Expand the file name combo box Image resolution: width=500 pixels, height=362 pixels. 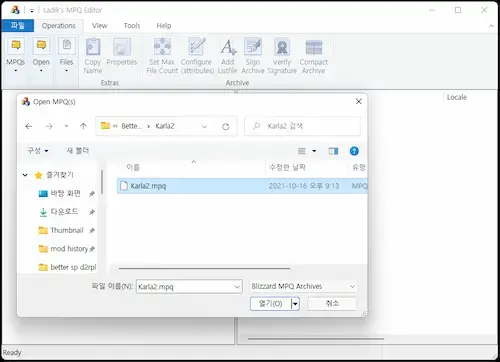pyautogui.click(x=237, y=287)
